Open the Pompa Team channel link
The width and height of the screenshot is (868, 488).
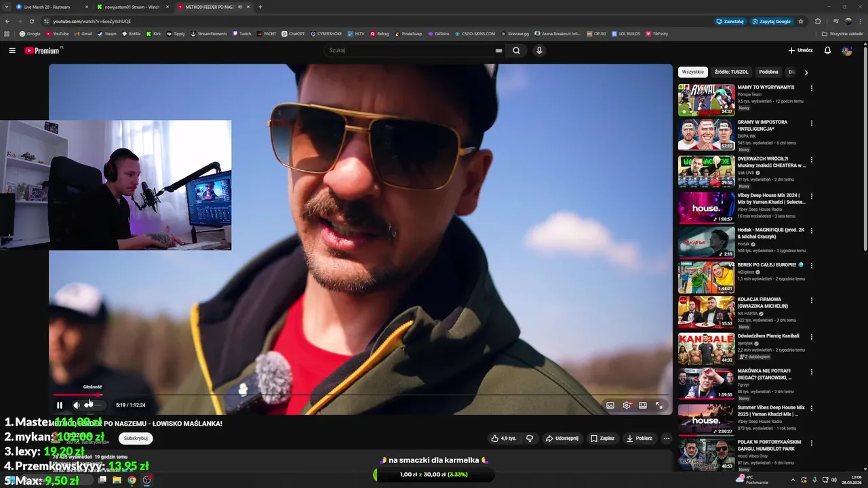click(750, 95)
